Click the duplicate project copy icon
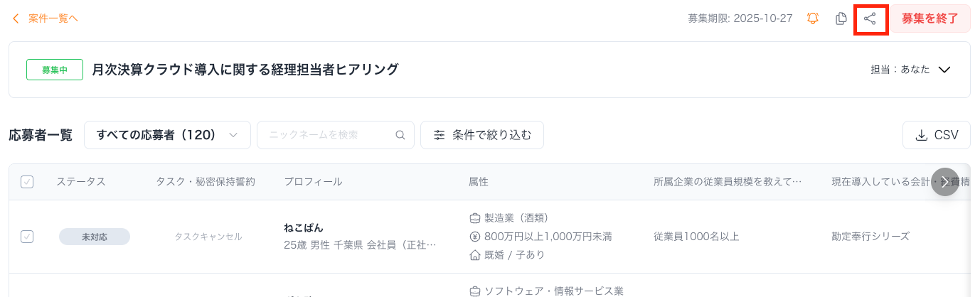This screenshot has width=980, height=297. 841,18
